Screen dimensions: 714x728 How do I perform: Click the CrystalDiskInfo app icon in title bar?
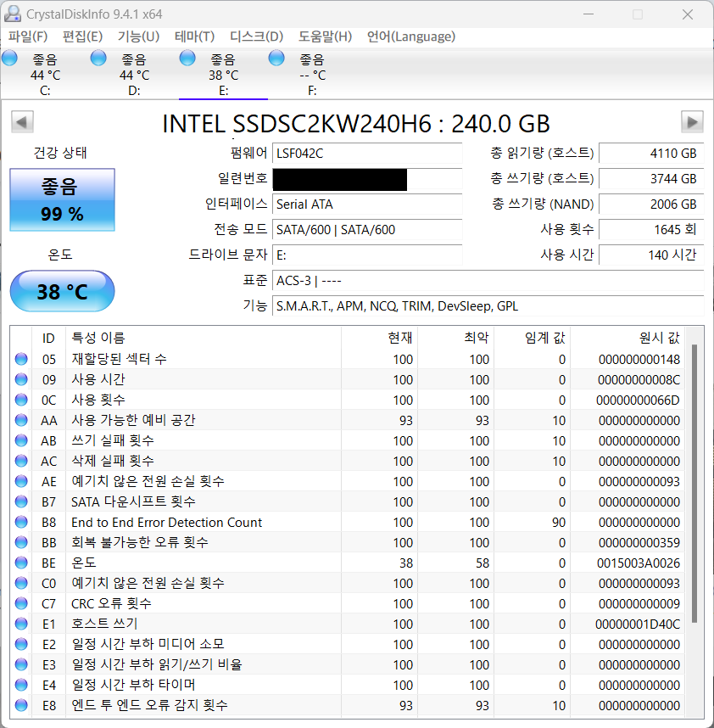pos(13,14)
